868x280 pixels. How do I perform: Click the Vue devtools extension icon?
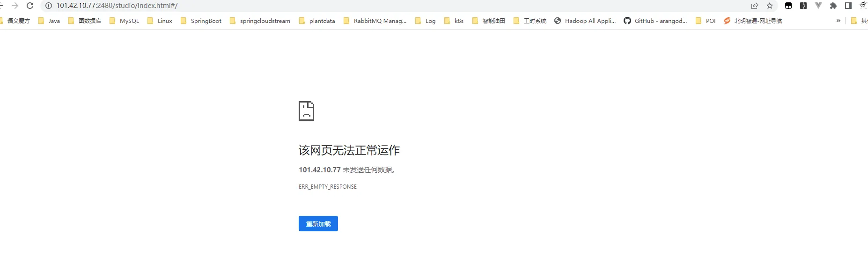coord(818,6)
